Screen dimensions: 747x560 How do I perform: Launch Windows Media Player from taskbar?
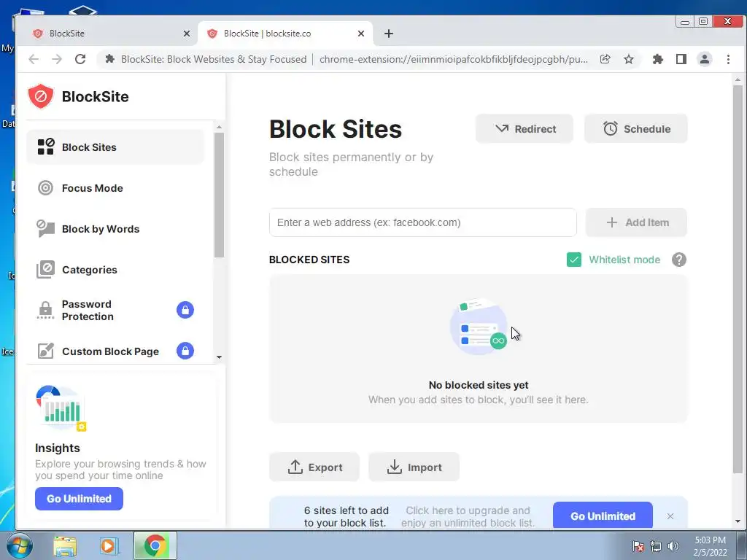click(x=108, y=546)
